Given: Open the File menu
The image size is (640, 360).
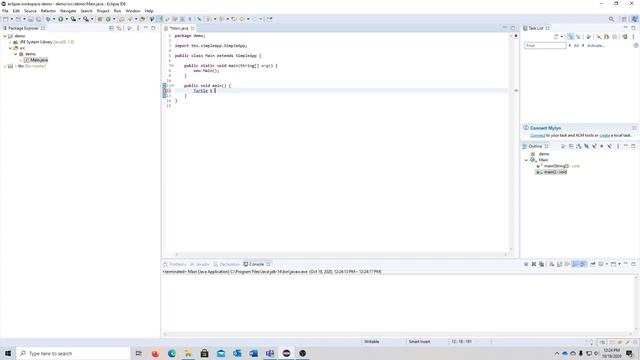Looking at the screenshot, I should click(5, 11).
